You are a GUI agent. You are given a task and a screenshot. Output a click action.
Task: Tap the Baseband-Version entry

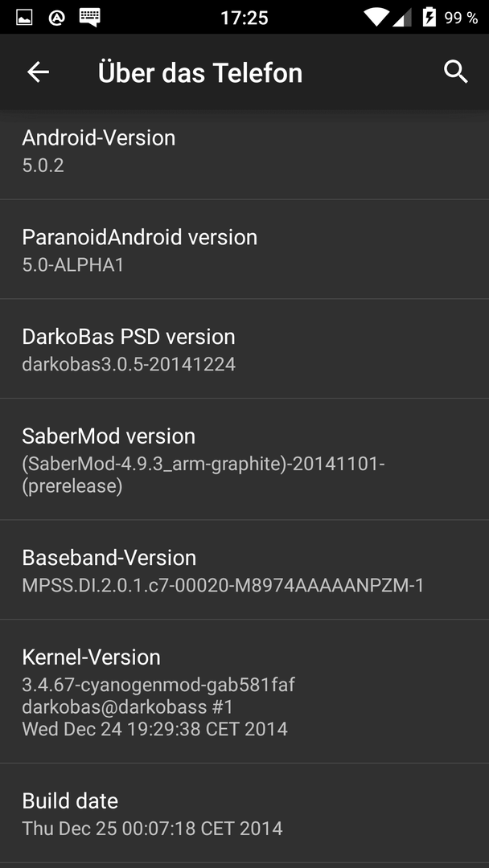coord(244,570)
